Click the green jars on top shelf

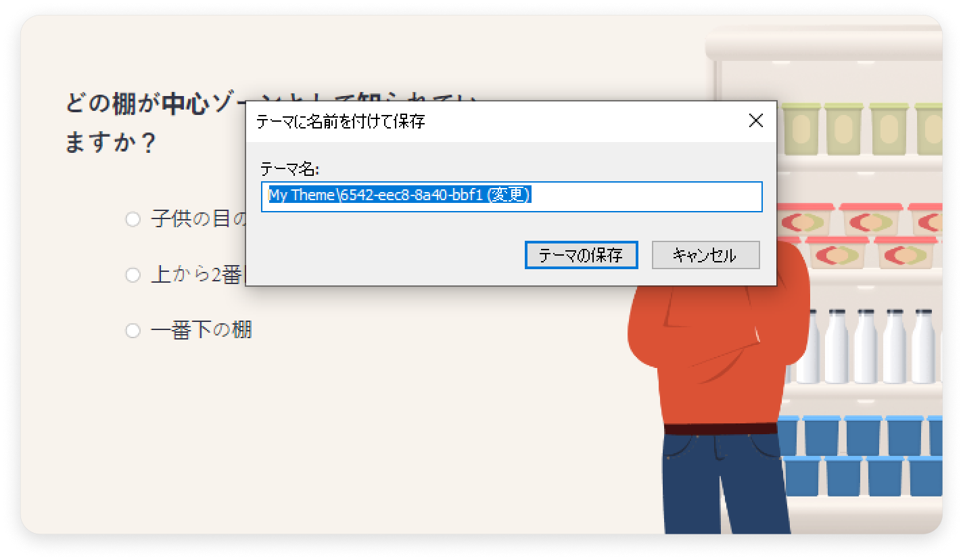pos(860,129)
